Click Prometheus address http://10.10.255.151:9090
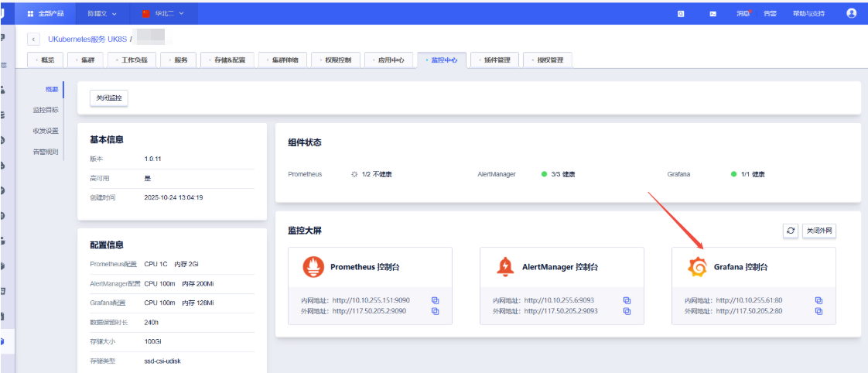Image resolution: width=868 pixels, height=373 pixels. pyautogui.click(x=371, y=300)
